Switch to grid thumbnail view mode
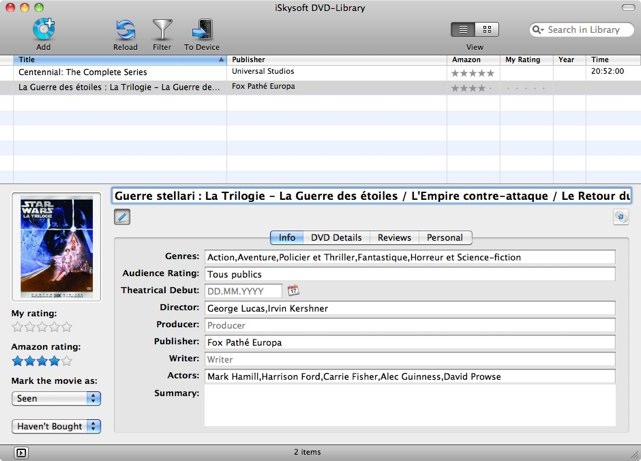 coord(486,29)
